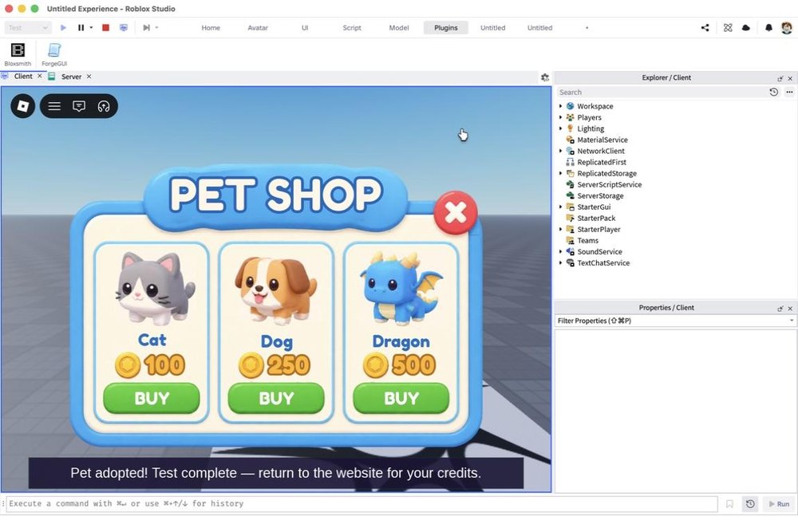Click the Dragon pet image
This screenshot has width=798, height=532.
tap(401, 288)
